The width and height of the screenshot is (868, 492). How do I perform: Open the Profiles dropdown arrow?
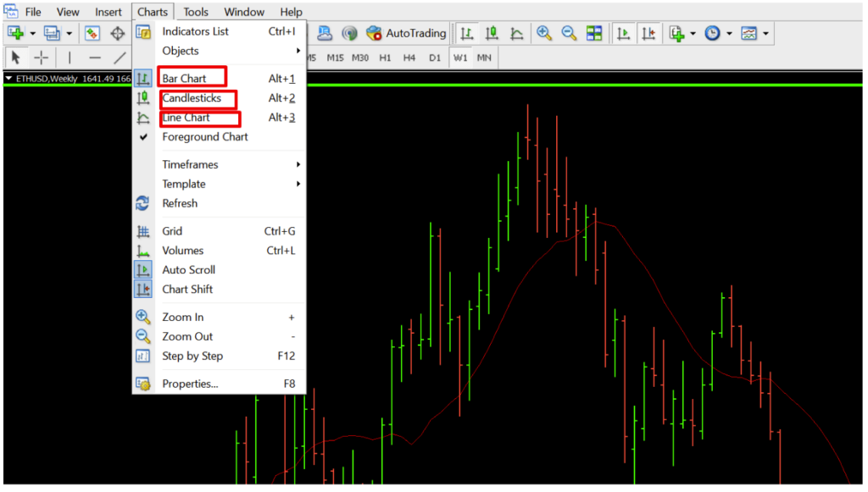(70, 34)
